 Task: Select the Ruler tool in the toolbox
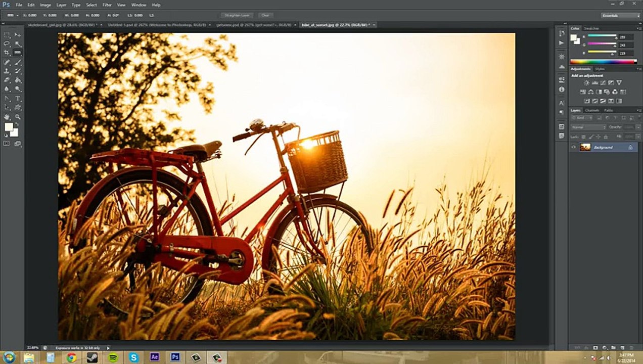[18, 53]
